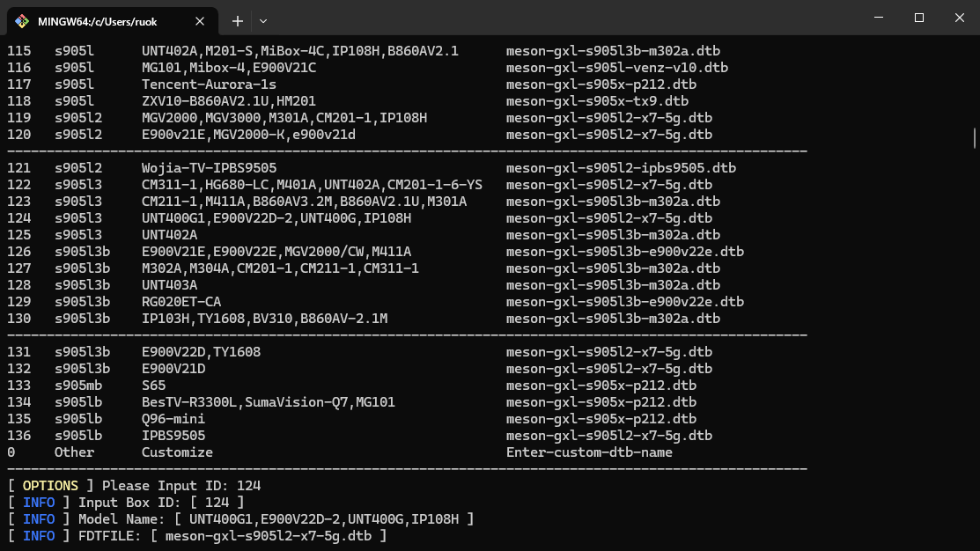The image size is (980, 551).
Task: Click the meson-gxl-s905l-venz-v10.dtb filename
Action: (616, 68)
